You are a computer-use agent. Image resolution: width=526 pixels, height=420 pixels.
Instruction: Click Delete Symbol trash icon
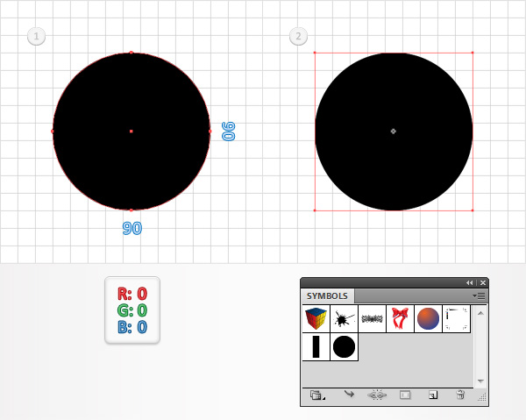pos(461,395)
